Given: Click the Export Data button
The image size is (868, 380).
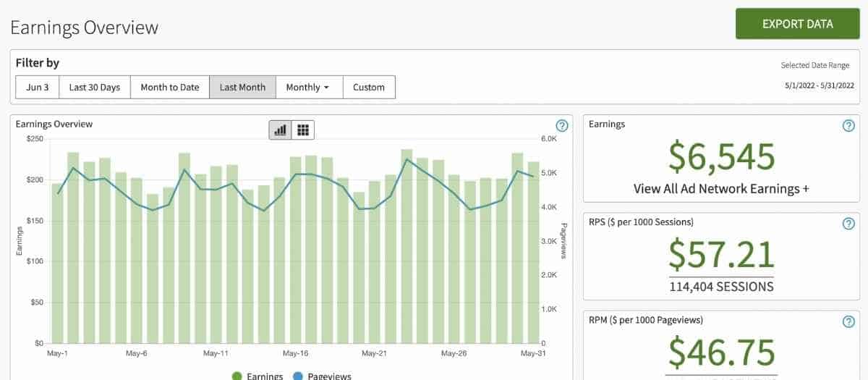Looking at the screenshot, I should pos(797,24).
